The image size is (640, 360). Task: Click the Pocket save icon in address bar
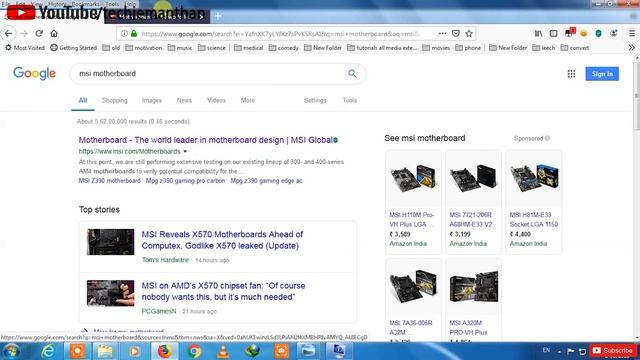point(456,33)
